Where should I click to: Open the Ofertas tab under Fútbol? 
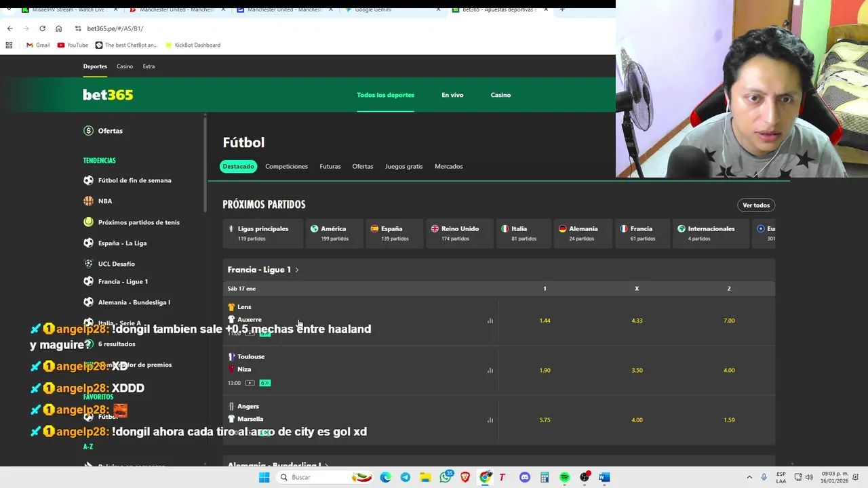(363, 166)
